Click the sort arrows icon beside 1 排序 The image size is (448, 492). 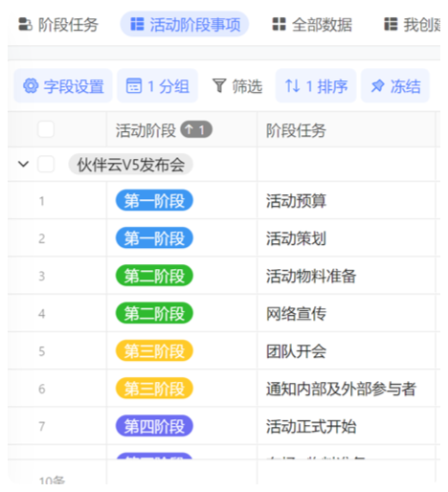[x=292, y=85]
